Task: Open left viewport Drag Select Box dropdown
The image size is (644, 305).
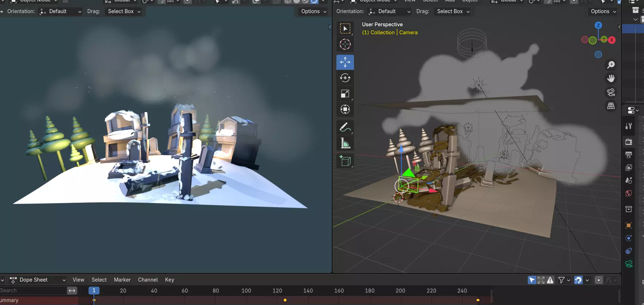Action: pos(124,11)
